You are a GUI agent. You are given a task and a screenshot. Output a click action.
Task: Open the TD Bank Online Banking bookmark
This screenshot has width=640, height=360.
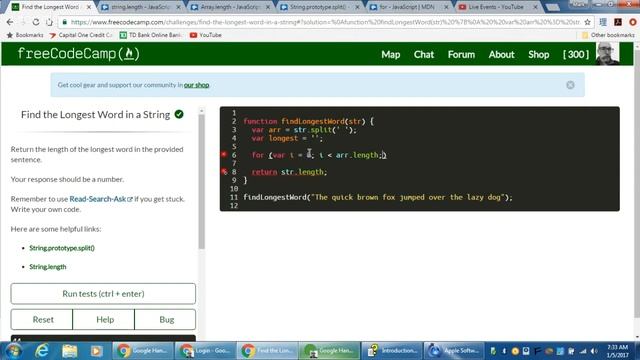point(150,35)
